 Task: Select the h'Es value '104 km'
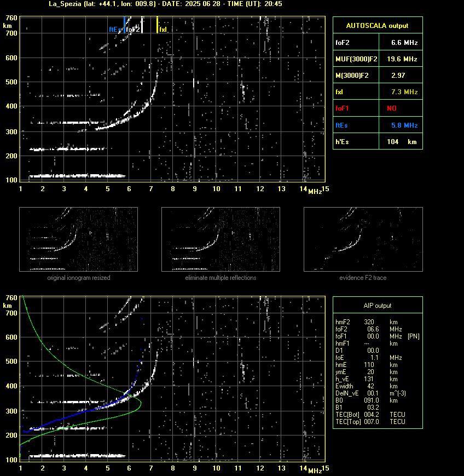(x=402, y=142)
